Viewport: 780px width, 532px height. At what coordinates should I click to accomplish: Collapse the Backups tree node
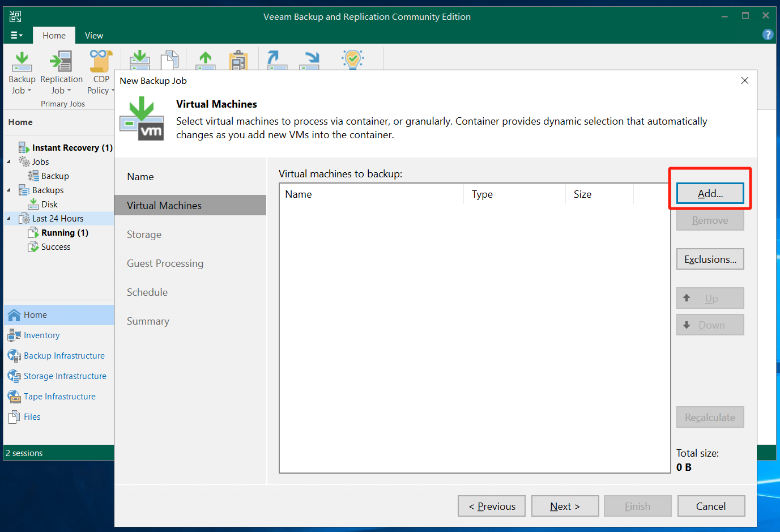(x=8, y=190)
